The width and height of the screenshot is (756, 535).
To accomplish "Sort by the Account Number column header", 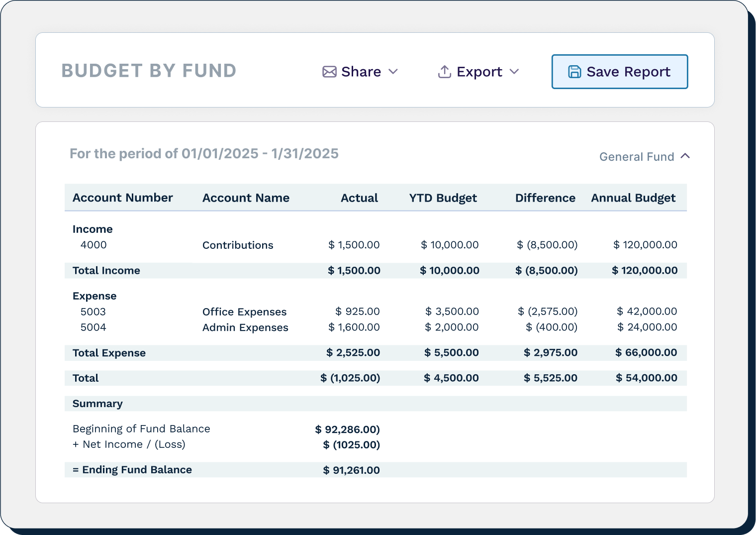I will (122, 198).
